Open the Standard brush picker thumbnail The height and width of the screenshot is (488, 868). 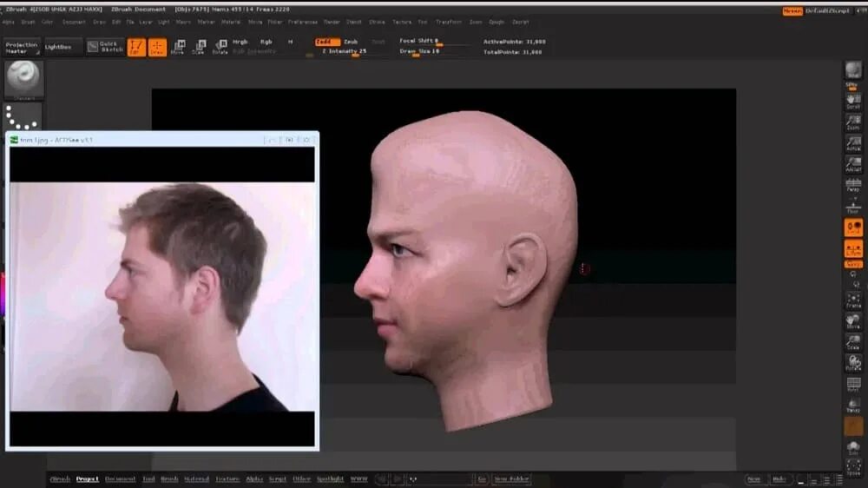pos(23,79)
